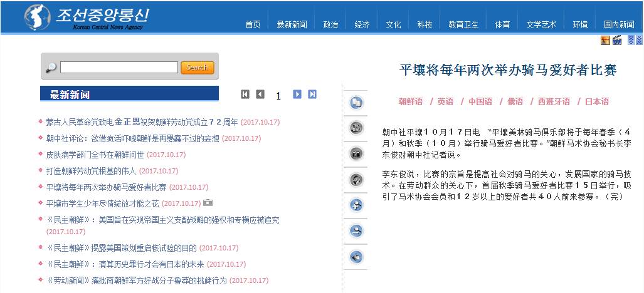Switch article language to 朝鲜语
Viewport: 644px width, 293px height.
point(411,101)
